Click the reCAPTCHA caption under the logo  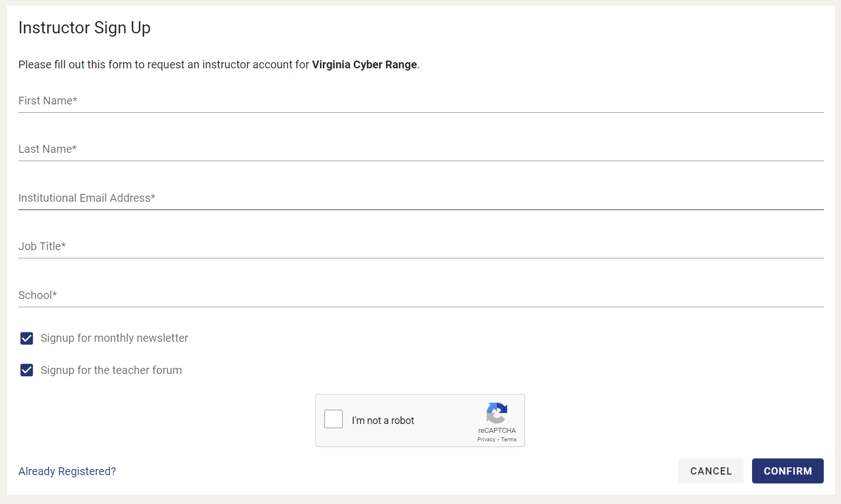coord(497,431)
